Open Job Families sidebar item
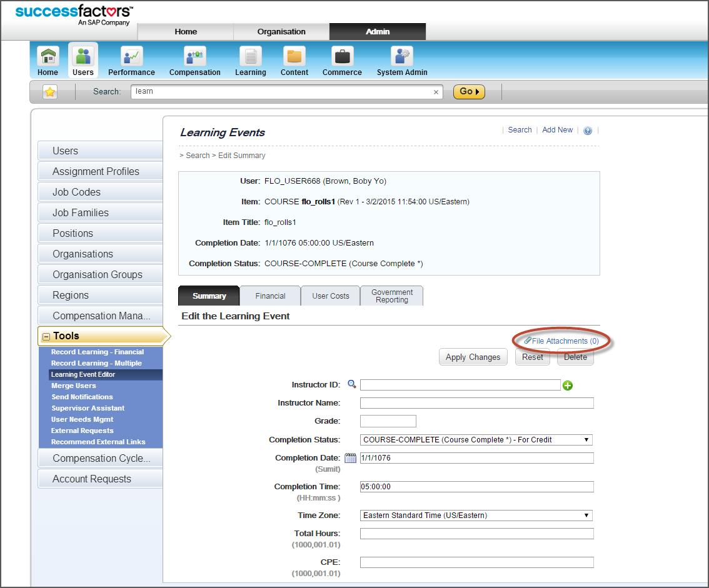Viewport: 709px width, 588px height. tap(101, 212)
